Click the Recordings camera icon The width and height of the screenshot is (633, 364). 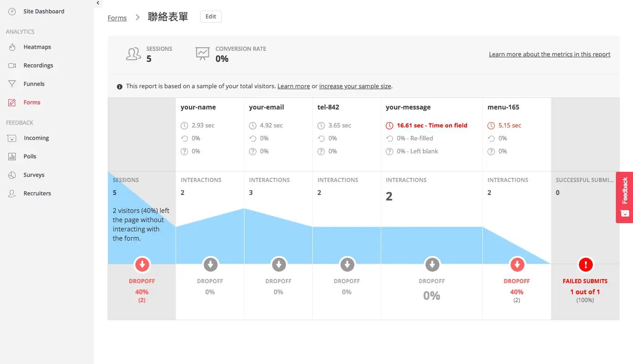tap(12, 66)
